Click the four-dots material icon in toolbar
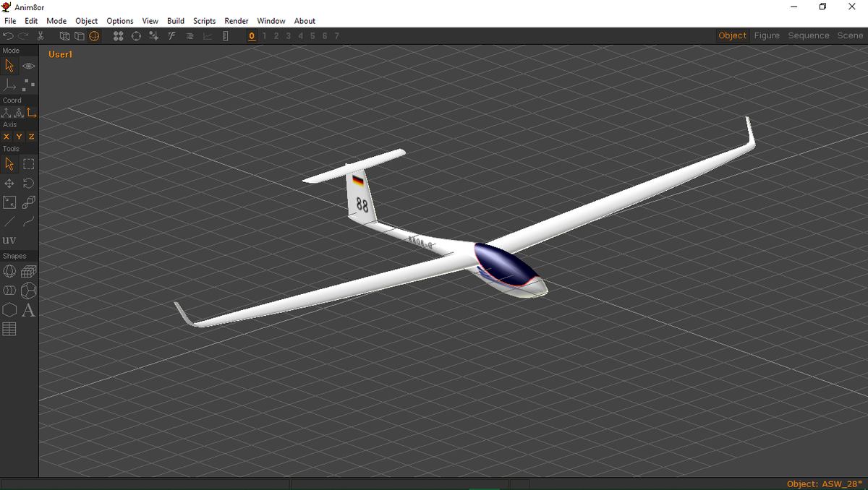 pyautogui.click(x=119, y=36)
